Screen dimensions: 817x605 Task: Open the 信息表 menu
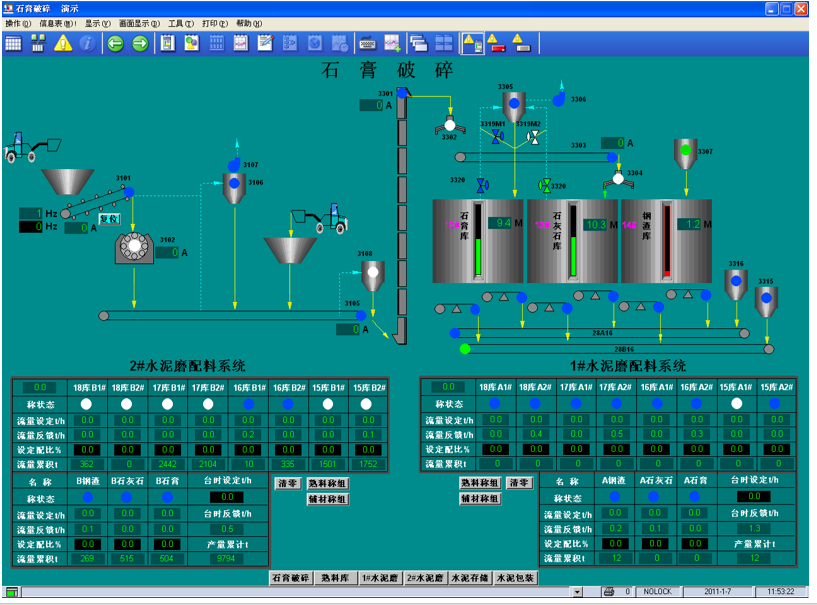[x=58, y=23]
